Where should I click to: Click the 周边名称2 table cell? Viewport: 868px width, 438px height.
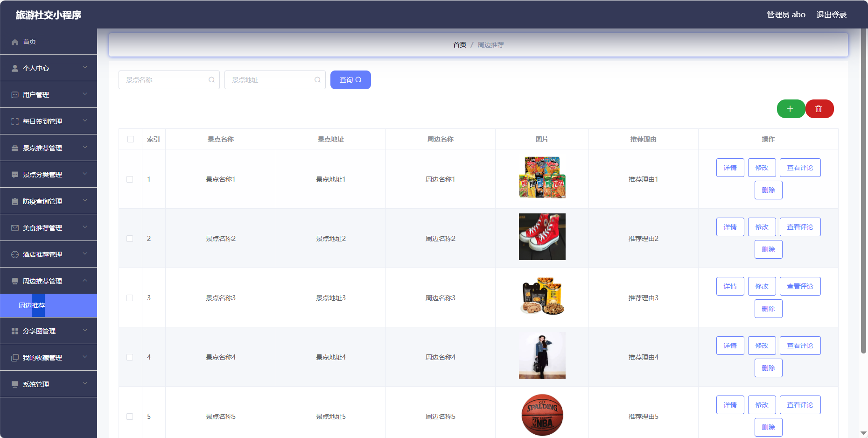point(441,239)
